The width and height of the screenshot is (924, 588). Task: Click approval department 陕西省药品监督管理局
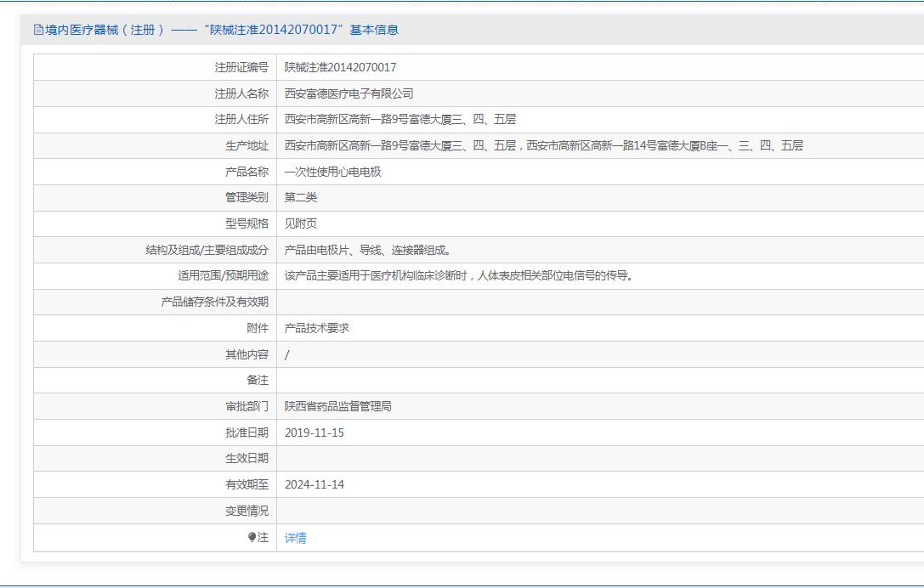click(337, 406)
